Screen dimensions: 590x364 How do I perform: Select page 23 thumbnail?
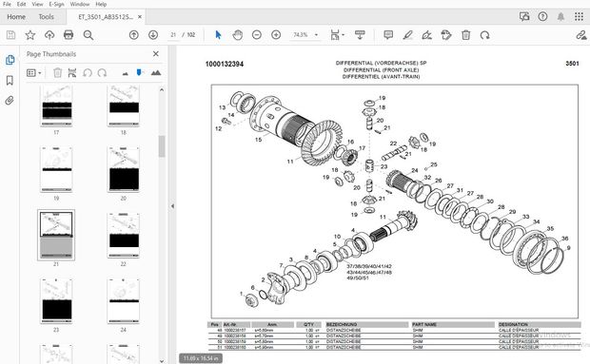56,300
